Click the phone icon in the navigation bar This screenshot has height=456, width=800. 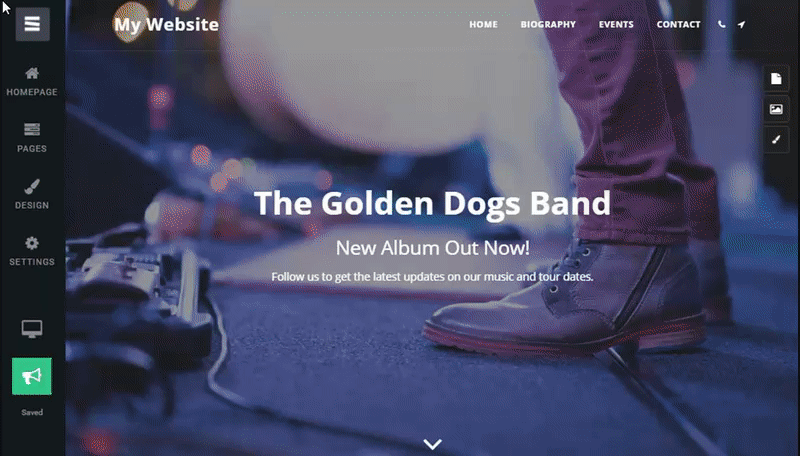point(721,24)
